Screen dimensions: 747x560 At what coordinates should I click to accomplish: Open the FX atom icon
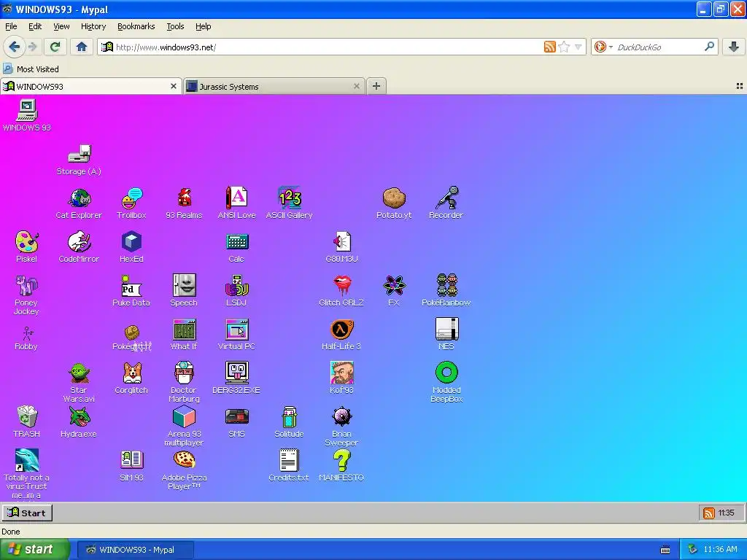[x=394, y=286]
